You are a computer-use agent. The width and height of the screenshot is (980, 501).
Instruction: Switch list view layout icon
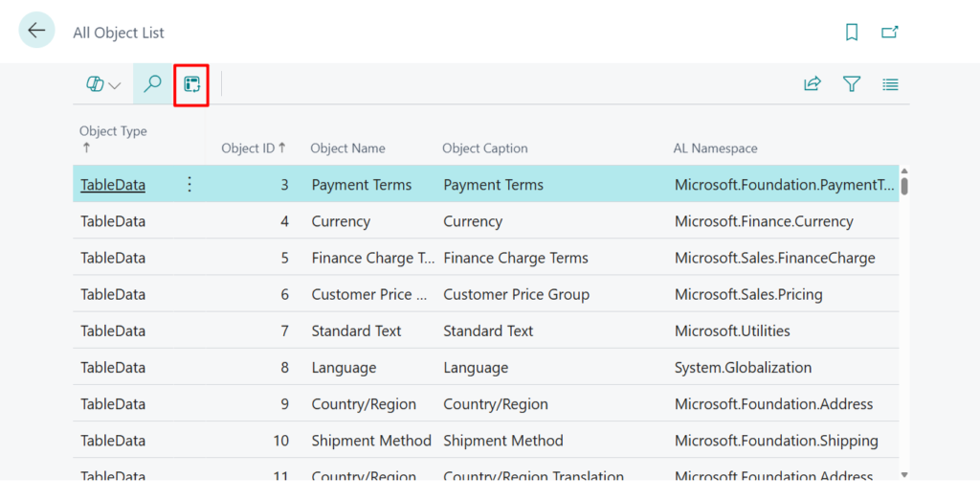click(890, 84)
